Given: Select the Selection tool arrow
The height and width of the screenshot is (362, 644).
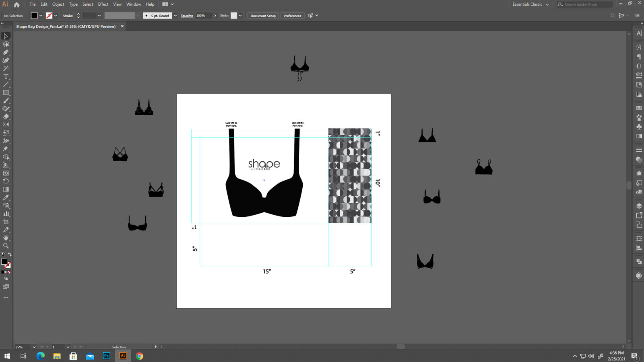Looking at the screenshot, I should 6,36.
